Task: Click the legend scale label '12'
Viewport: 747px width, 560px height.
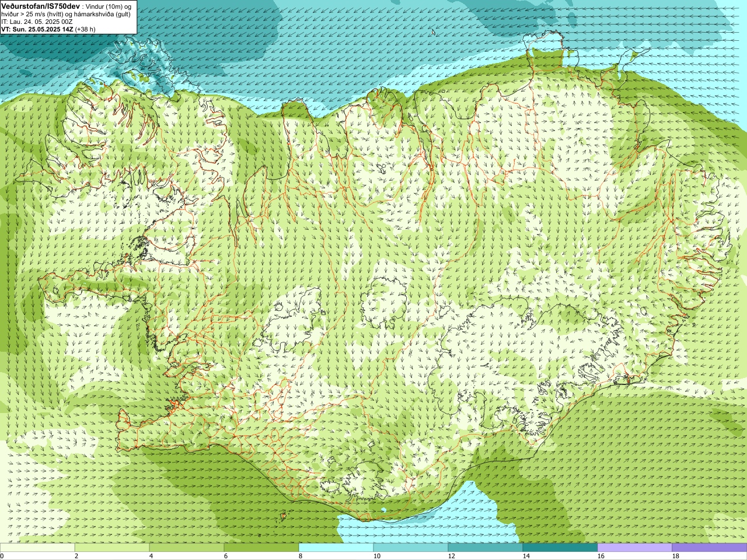Action: 451,556
